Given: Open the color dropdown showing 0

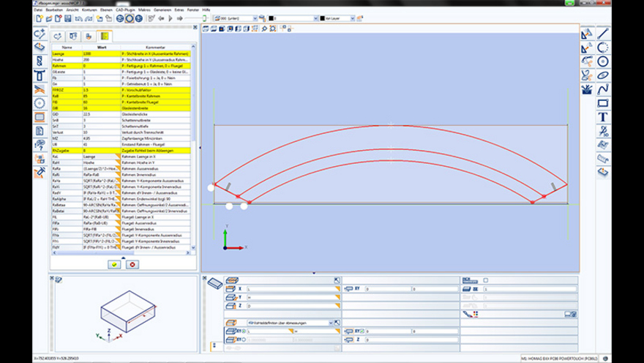Looking at the screenshot, I should tap(316, 18).
